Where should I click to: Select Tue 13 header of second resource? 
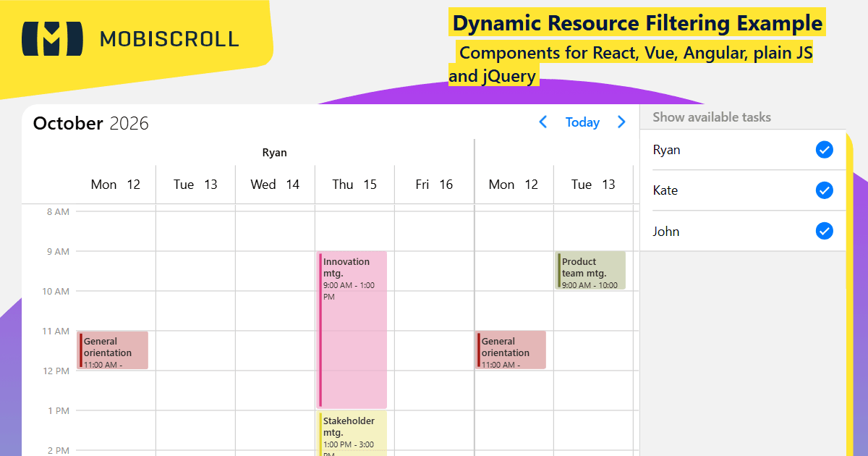click(x=593, y=185)
